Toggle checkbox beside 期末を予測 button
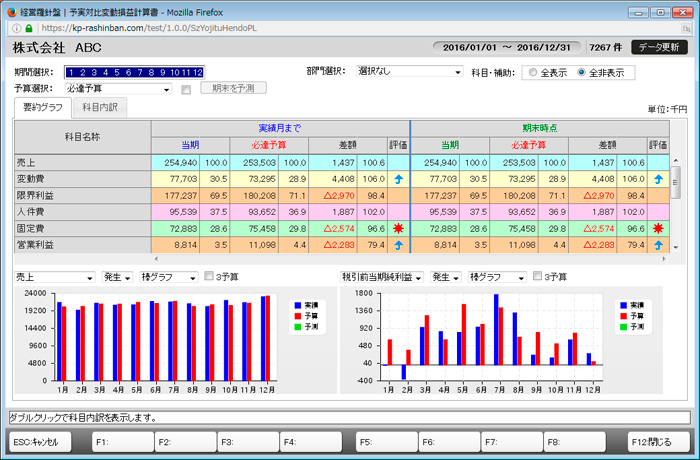This screenshot has height=460, width=700. tap(186, 89)
